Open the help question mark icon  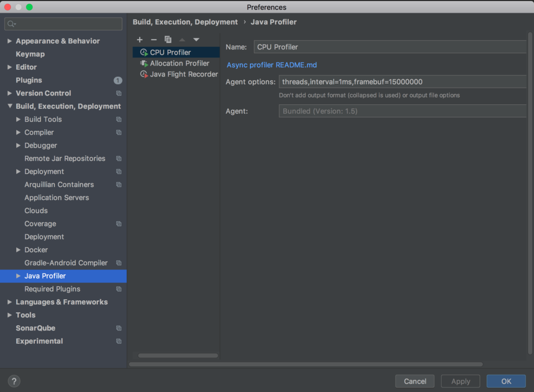pyautogui.click(x=14, y=381)
